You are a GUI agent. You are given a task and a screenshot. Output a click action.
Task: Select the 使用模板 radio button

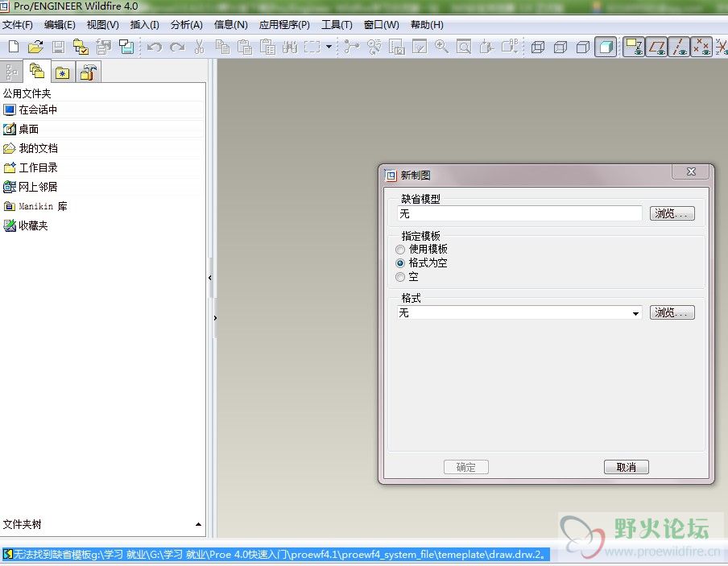[x=400, y=250]
